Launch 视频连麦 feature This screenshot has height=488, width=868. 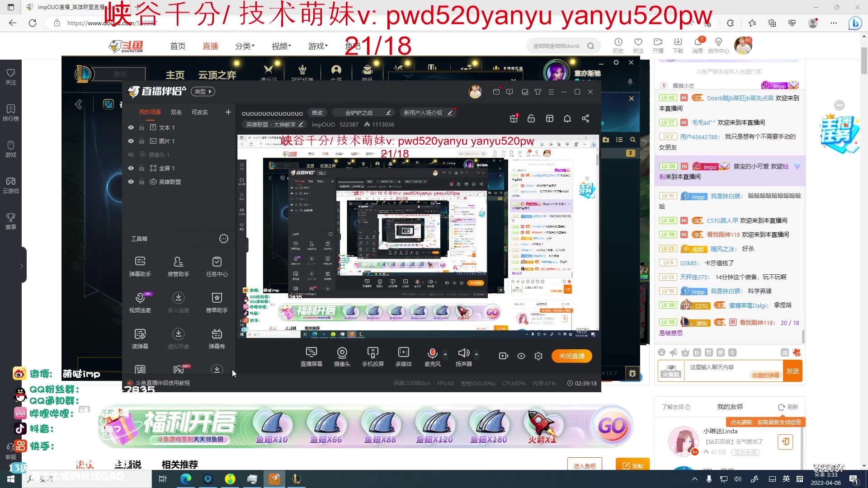[140, 302]
